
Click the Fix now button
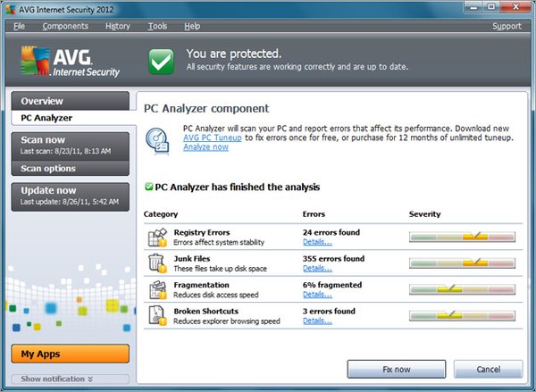(x=397, y=369)
